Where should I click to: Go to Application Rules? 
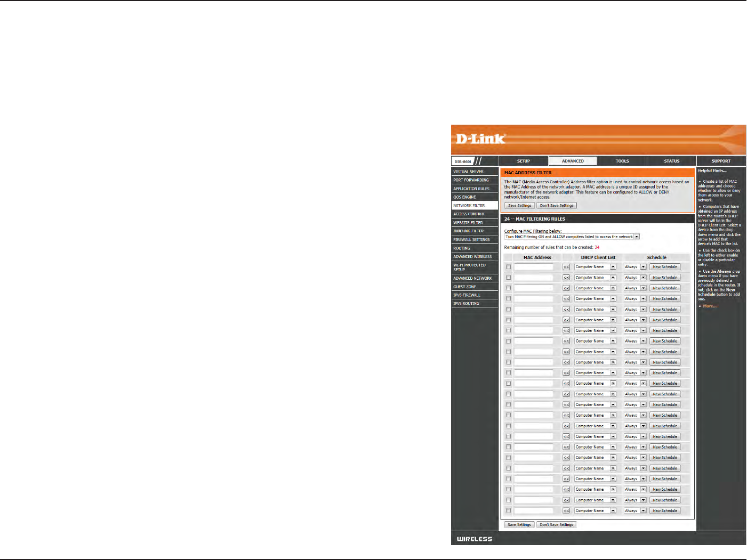click(475, 189)
